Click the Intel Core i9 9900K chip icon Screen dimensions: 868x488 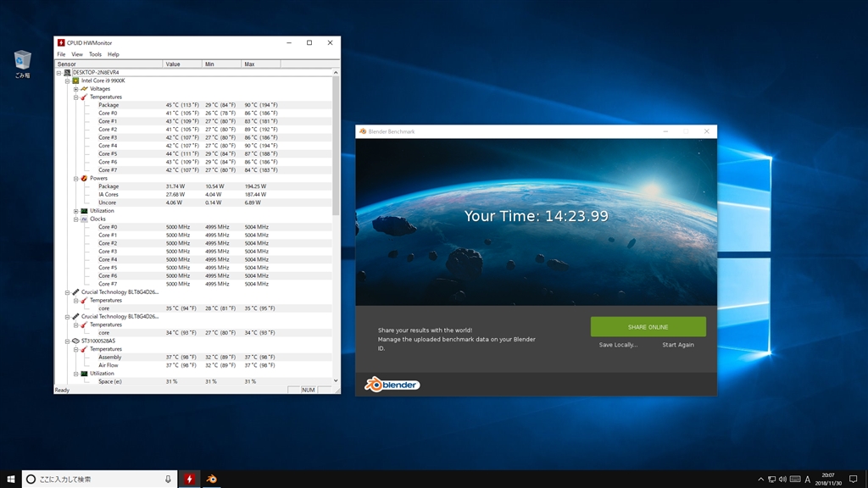[x=75, y=80]
